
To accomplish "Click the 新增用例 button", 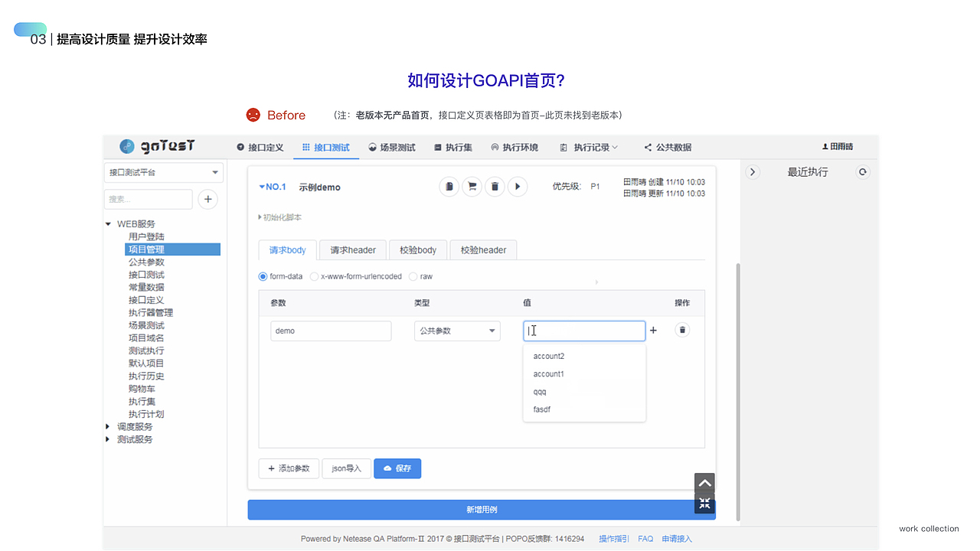I will pos(482,510).
